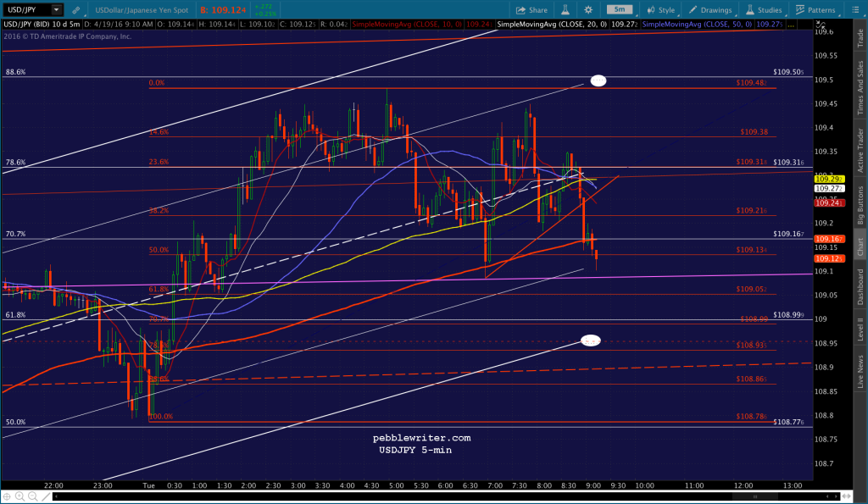
Task: Open the Trade side tab
Action: 860,37
